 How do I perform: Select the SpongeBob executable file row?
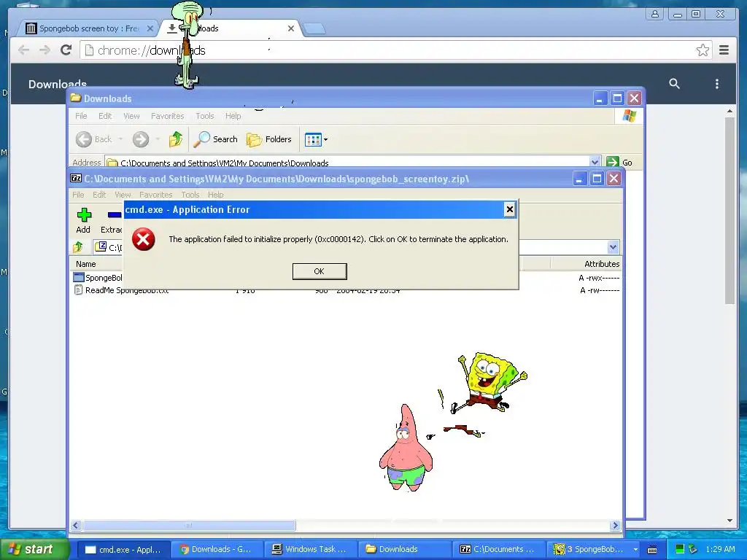click(x=346, y=278)
